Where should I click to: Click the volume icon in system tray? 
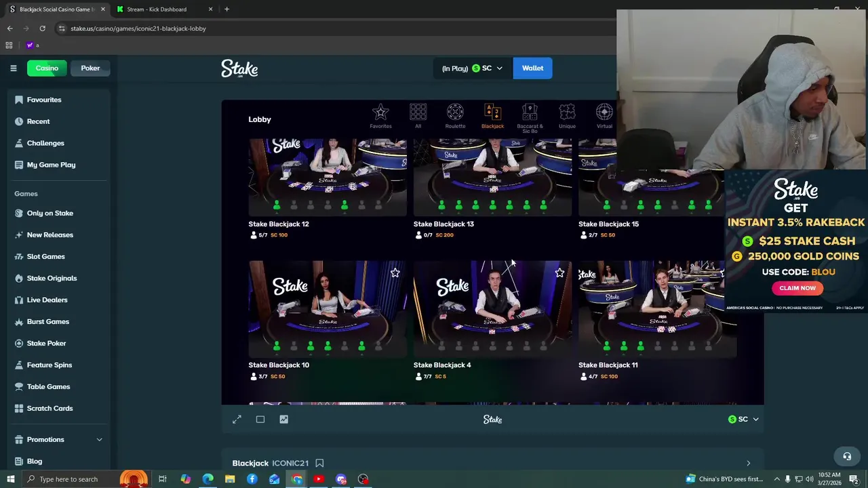pyautogui.click(x=809, y=479)
